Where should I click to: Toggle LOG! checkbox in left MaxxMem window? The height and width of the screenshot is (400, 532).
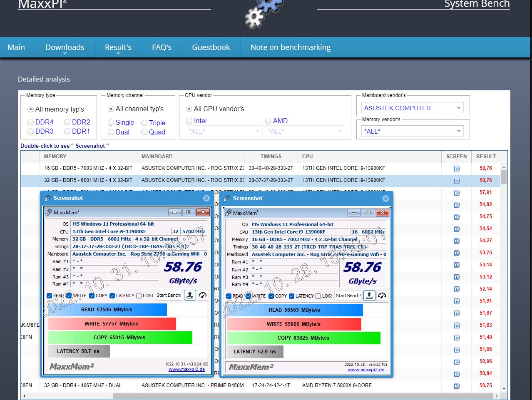(x=139, y=296)
